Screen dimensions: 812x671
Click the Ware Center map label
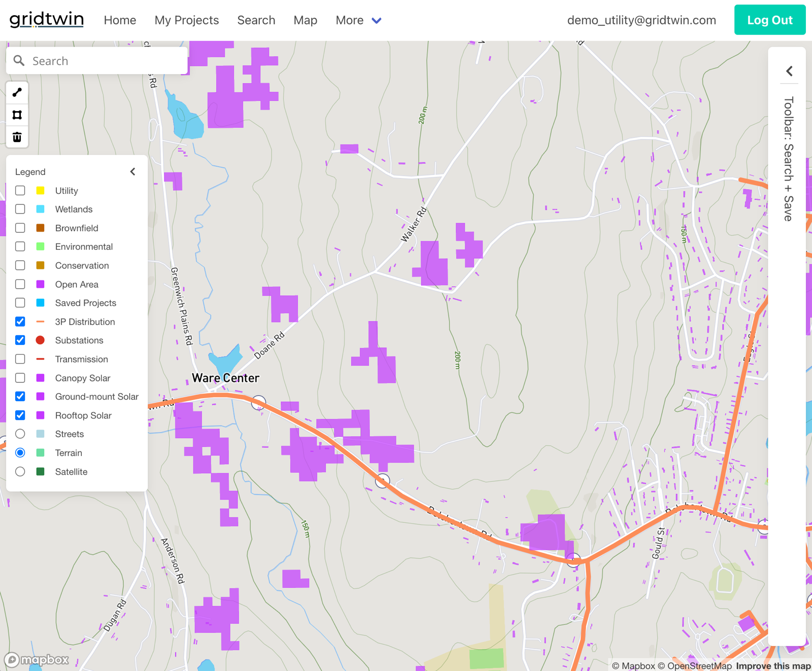225,378
